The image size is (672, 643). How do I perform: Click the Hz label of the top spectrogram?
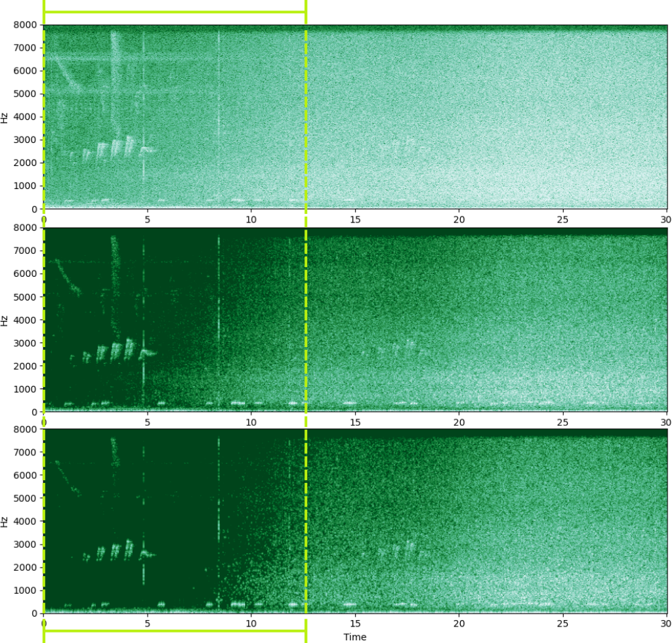(x=5, y=118)
